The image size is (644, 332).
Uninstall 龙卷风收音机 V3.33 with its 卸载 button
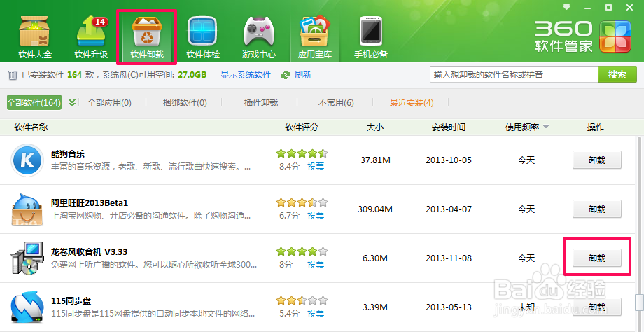[x=597, y=258]
